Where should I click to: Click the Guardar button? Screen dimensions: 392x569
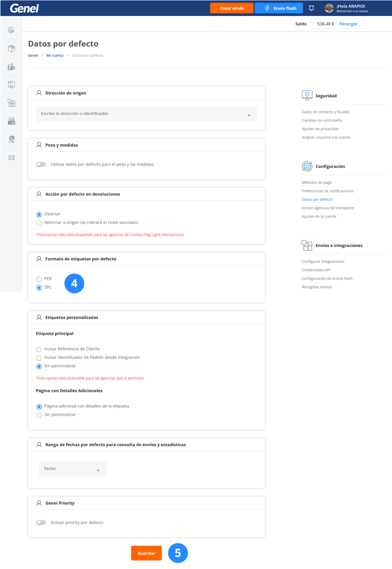[146, 553]
